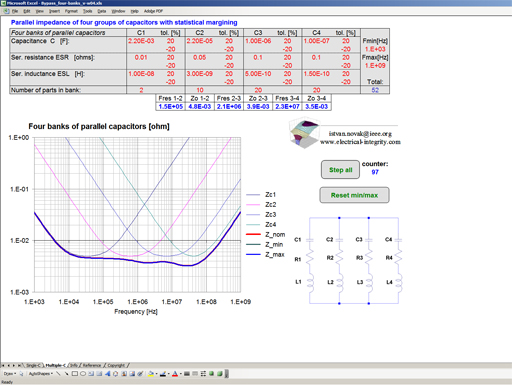Open the Format menu
The width and height of the screenshot is (512, 385).
[71, 11]
